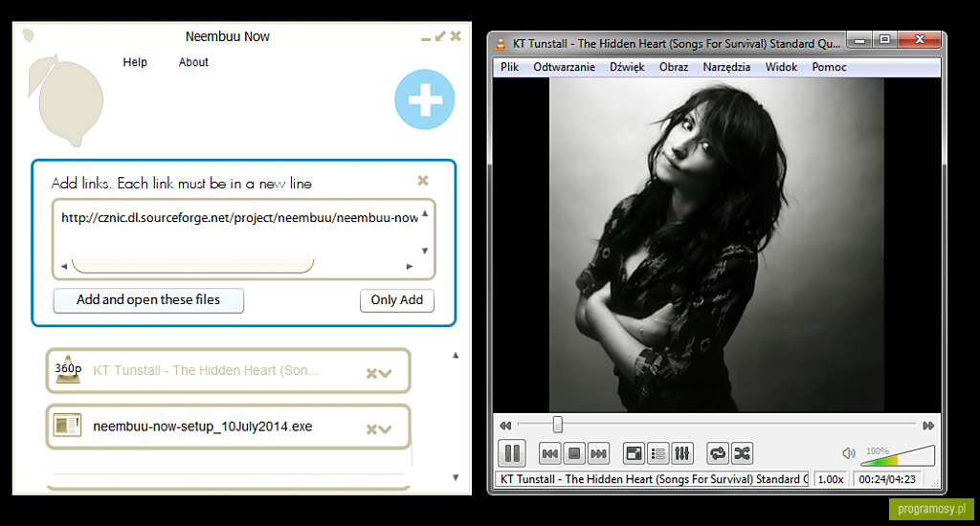Click the VLC cone icon in title bar
Image resolution: width=980 pixels, height=526 pixels.
501,43
